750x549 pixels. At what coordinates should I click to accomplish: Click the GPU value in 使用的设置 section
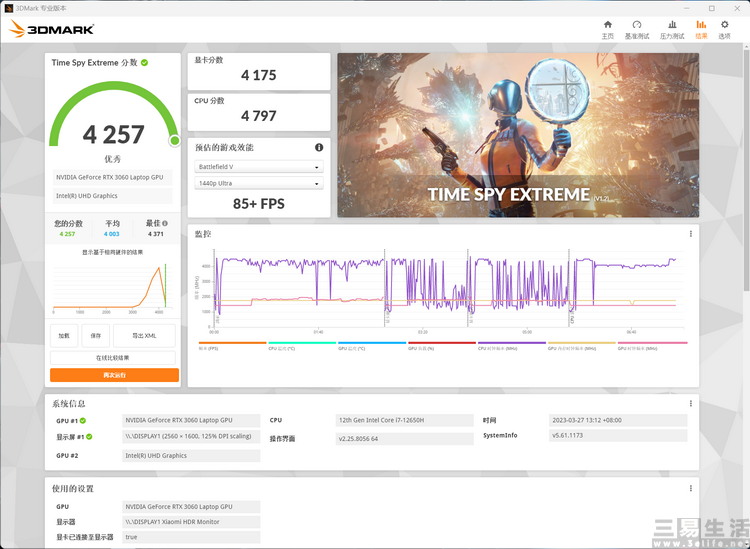pyautogui.click(x=191, y=506)
